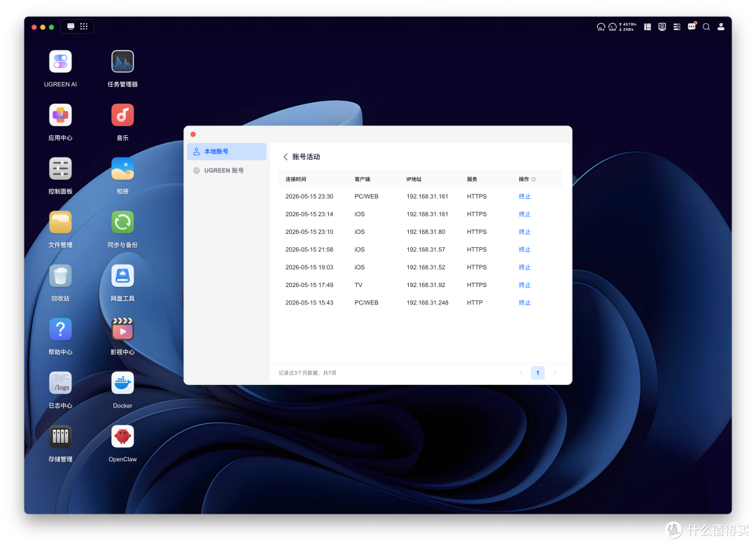This screenshot has height=546, width=756.
Task: Launch the 任务管理器 task manager
Action: click(x=122, y=62)
